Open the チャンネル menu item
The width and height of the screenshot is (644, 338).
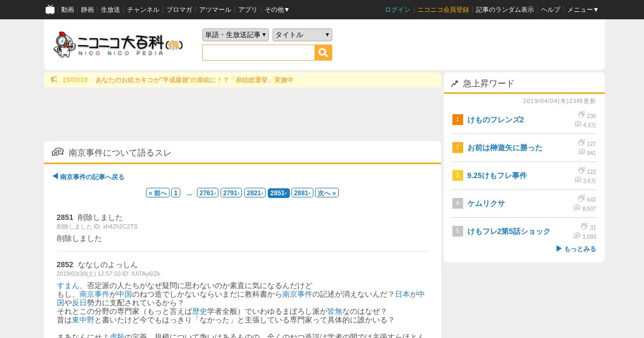point(143,10)
